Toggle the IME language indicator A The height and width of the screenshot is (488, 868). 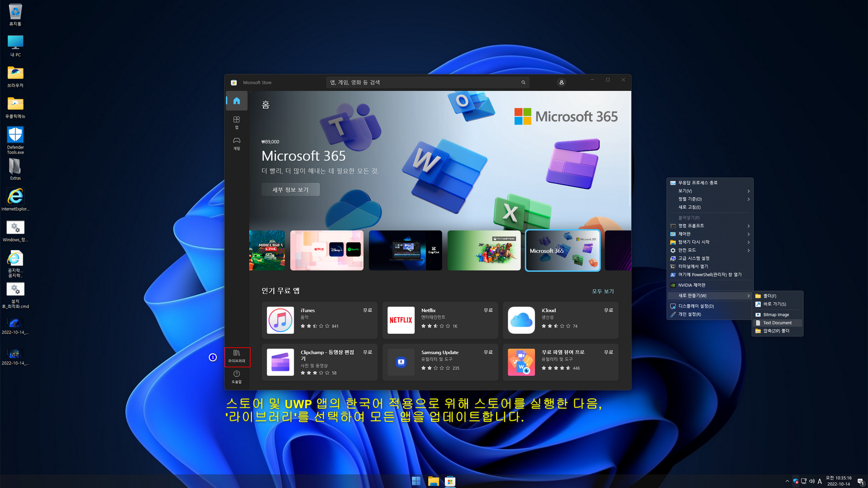click(820, 481)
